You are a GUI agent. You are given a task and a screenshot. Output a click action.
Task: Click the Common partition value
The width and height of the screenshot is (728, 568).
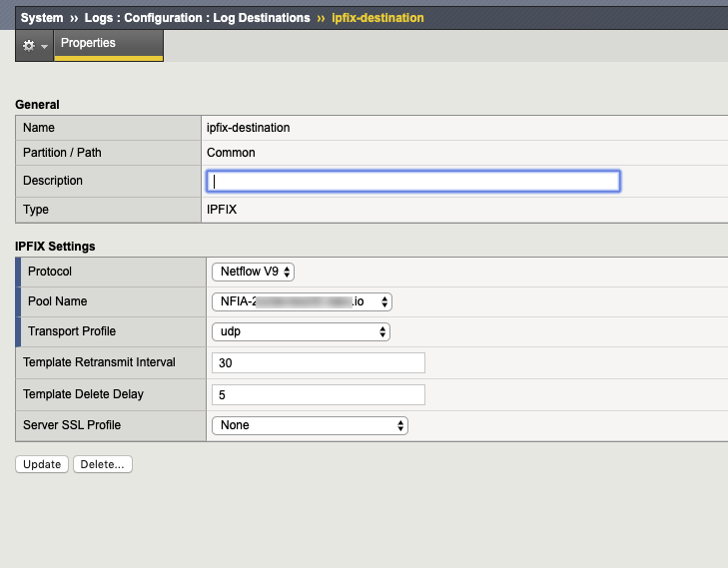point(231,153)
